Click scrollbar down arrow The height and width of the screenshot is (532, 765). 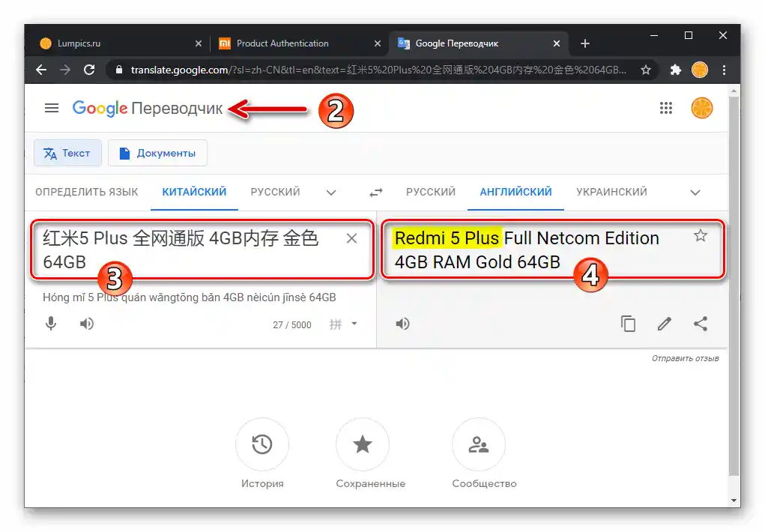click(x=734, y=501)
